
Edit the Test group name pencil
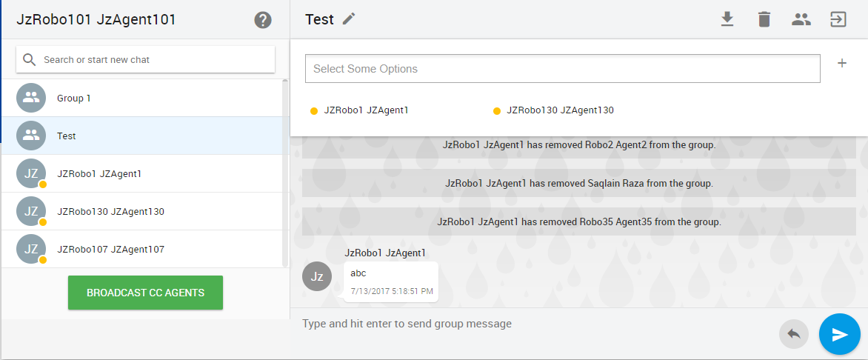(349, 19)
